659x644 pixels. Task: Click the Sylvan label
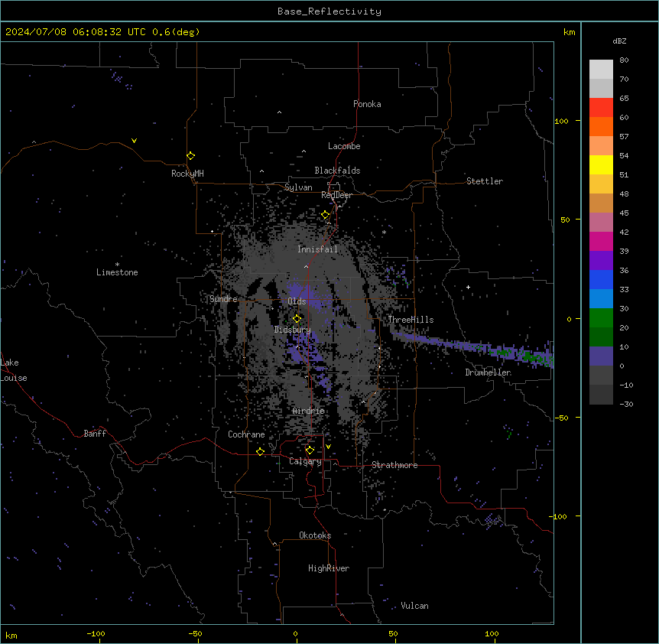coord(298,187)
